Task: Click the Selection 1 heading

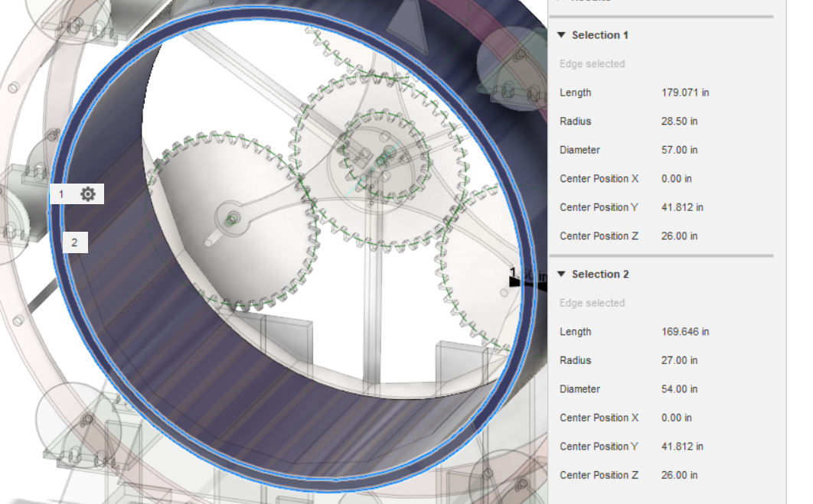Action: tap(600, 35)
